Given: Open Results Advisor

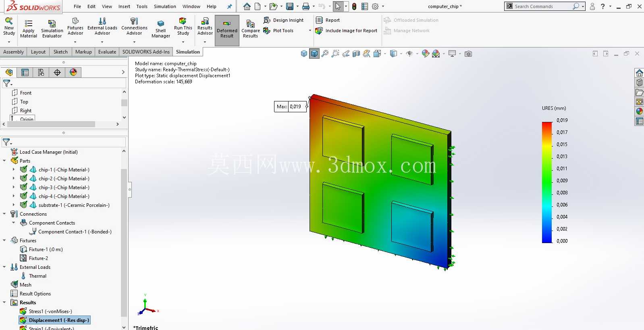Looking at the screenshot, I should click(205, 27).
